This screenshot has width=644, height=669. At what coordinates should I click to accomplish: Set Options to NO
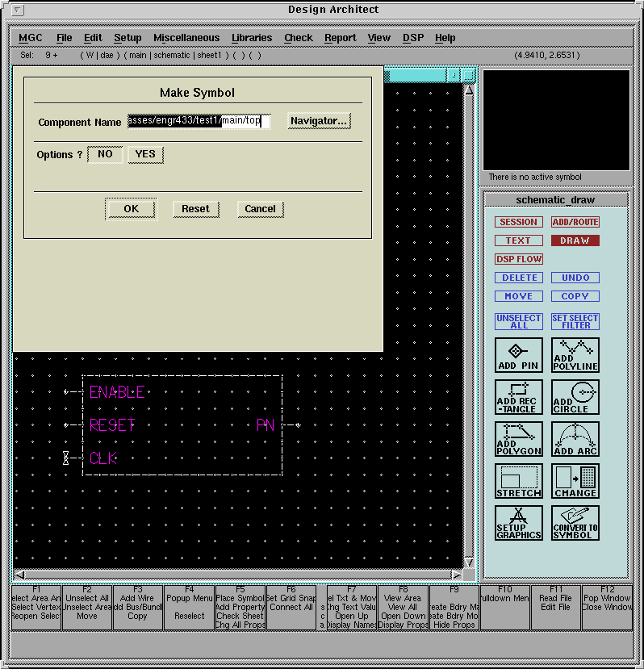(x=105, y=154)
